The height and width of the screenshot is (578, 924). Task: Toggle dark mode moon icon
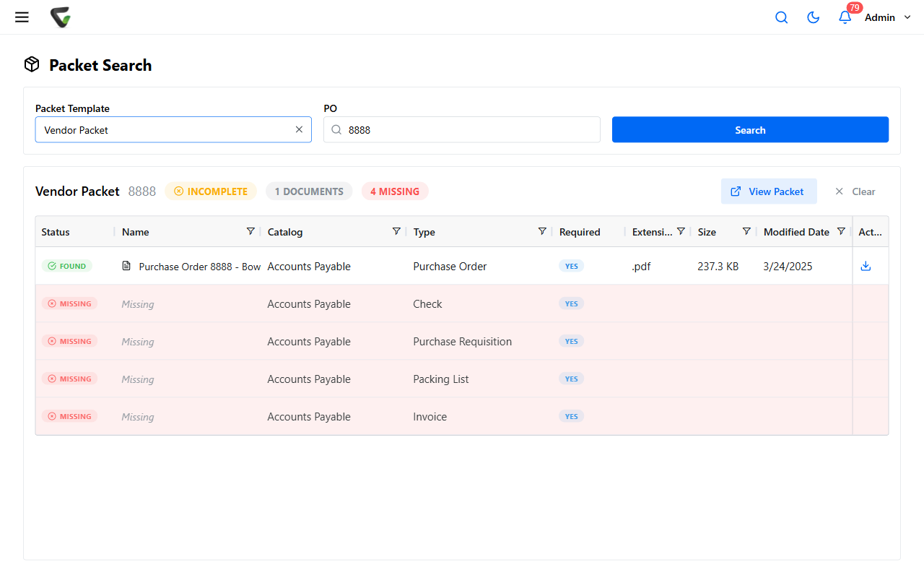(813, 17)
